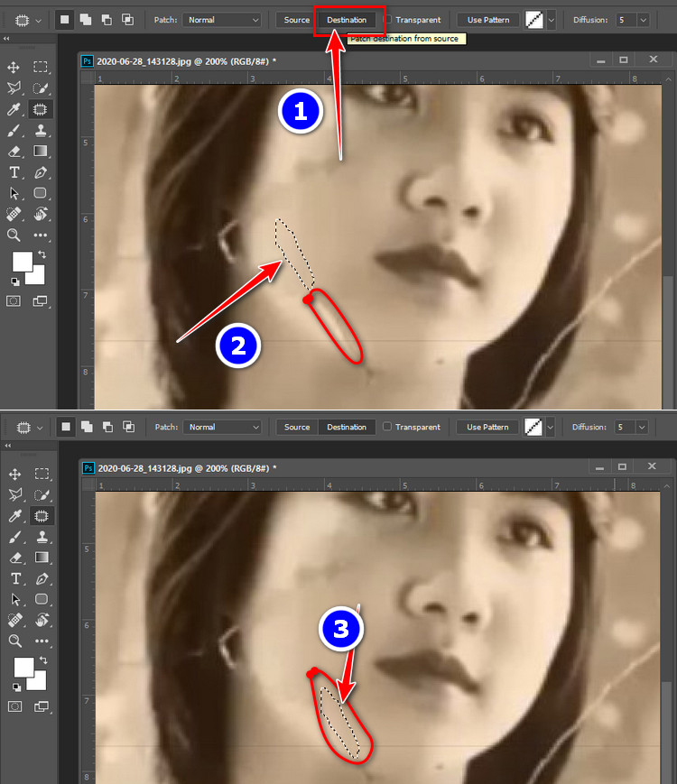Choose the Quick Selection tool in the upper window
The width and height of the screenshot is (677, 784).
(40, 88)
